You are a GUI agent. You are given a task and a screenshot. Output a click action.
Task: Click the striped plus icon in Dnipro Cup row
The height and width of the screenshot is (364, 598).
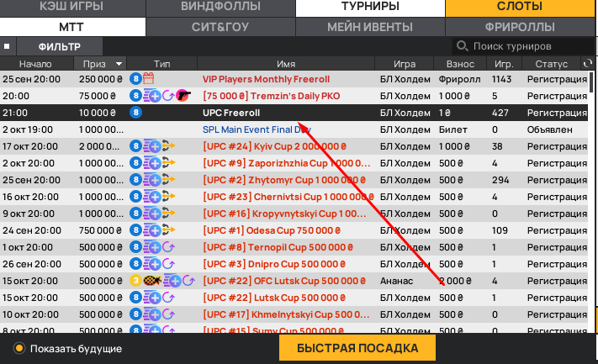click(x=152, y=264)
